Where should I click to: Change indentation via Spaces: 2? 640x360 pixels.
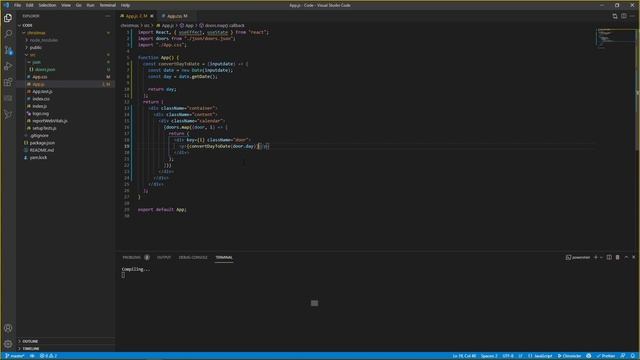click(x=489, y=356)
